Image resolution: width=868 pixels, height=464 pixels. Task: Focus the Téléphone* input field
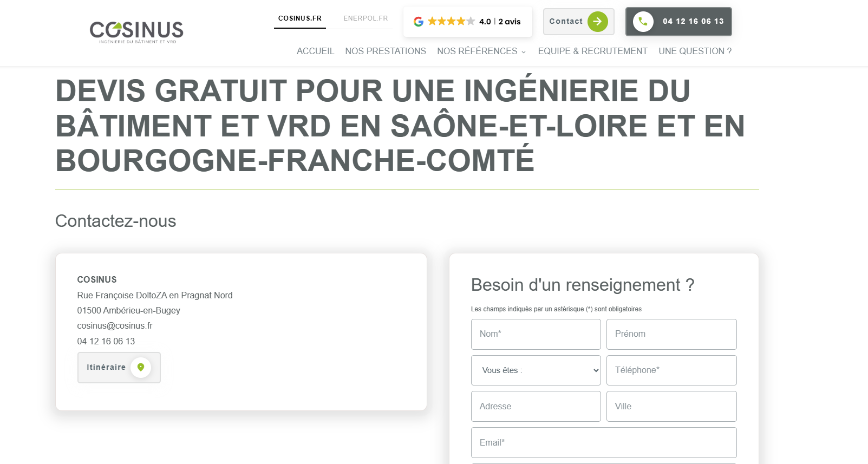point(671,370)
